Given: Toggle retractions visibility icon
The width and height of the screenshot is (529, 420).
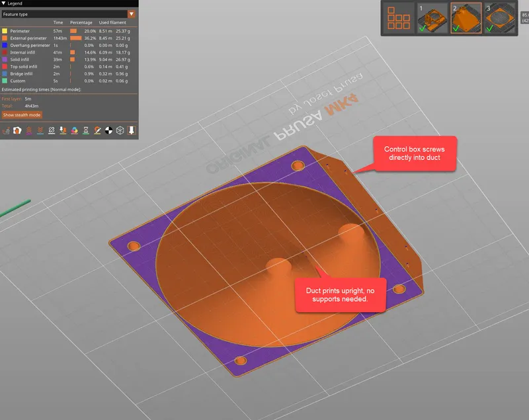Looking at the screenshot, I should pos(29,130).
